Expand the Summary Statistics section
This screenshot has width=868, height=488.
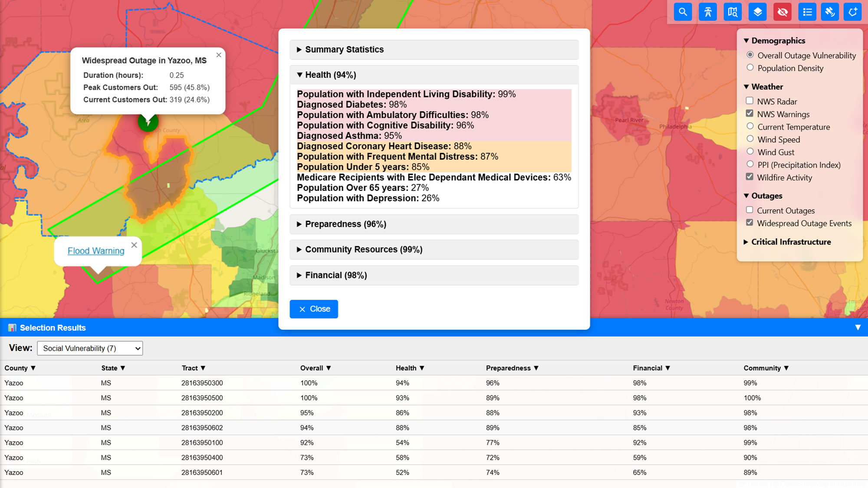coord(434,49)
